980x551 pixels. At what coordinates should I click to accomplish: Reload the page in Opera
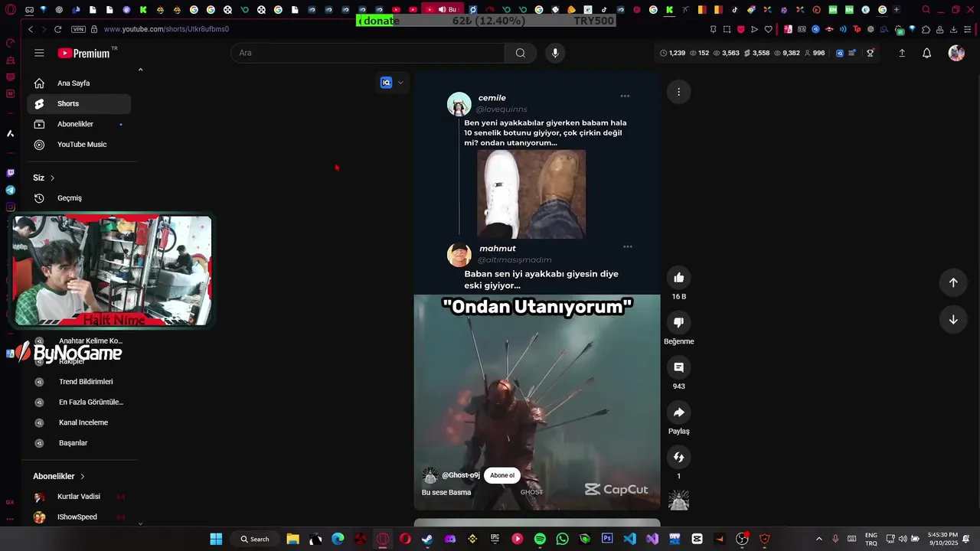pyautogui.click(x=57, y=29)
